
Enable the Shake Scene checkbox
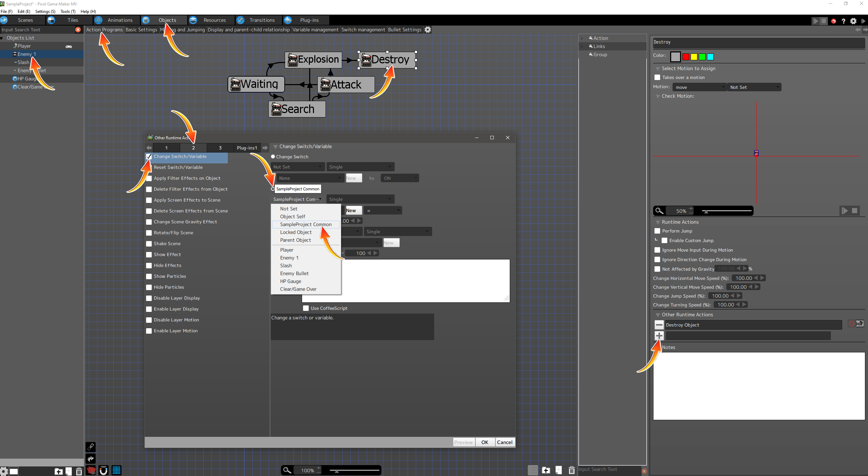click(x=149, y=244)
